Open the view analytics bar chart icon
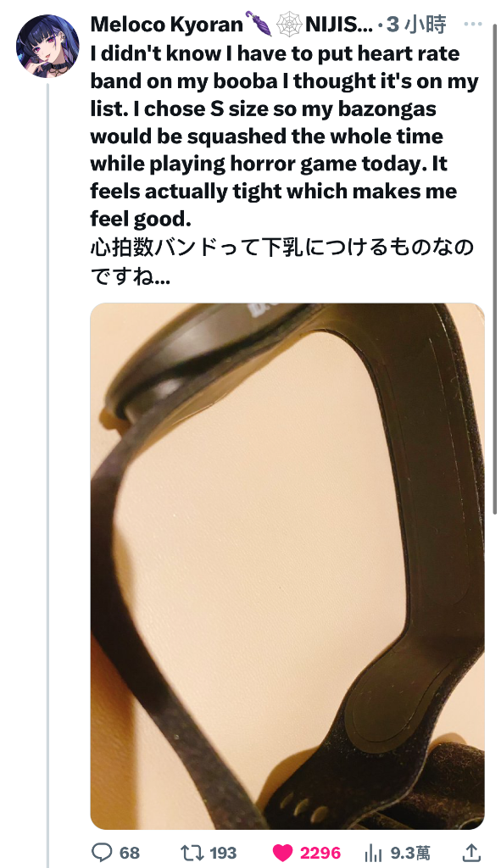This screenshot has width=501, height=868. [x=374, y=853]
